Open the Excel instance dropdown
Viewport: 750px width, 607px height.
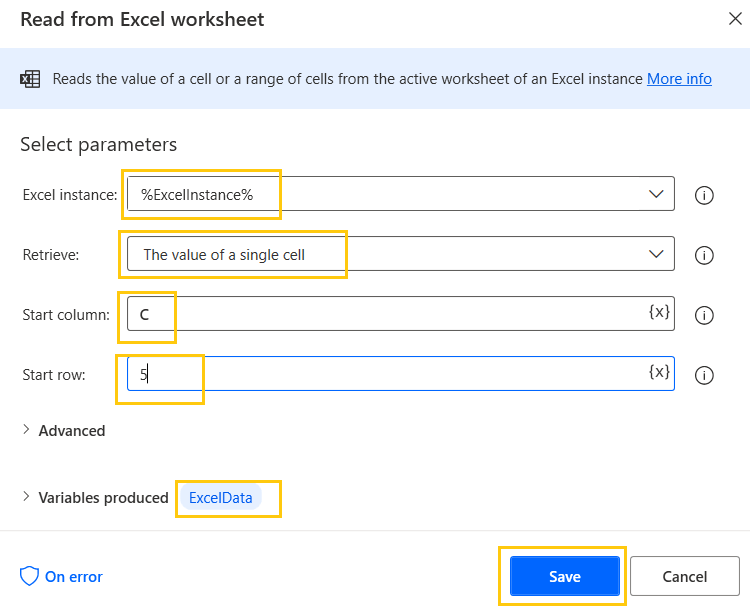401,194
